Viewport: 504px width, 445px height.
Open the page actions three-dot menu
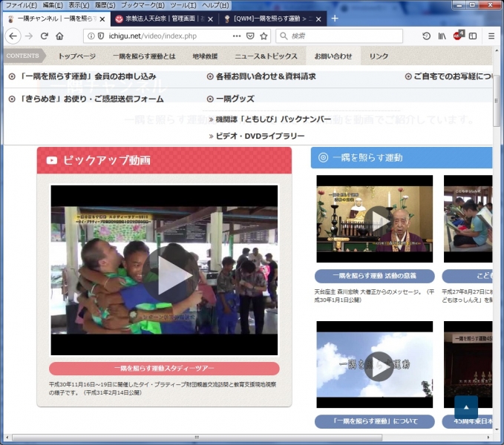coord(237,36)
